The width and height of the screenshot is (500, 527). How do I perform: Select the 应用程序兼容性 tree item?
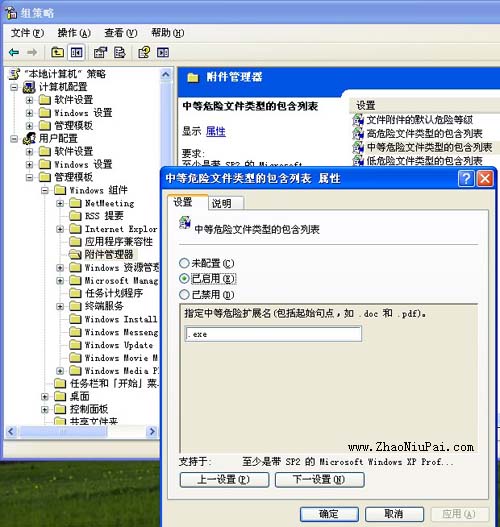(119, 242)
